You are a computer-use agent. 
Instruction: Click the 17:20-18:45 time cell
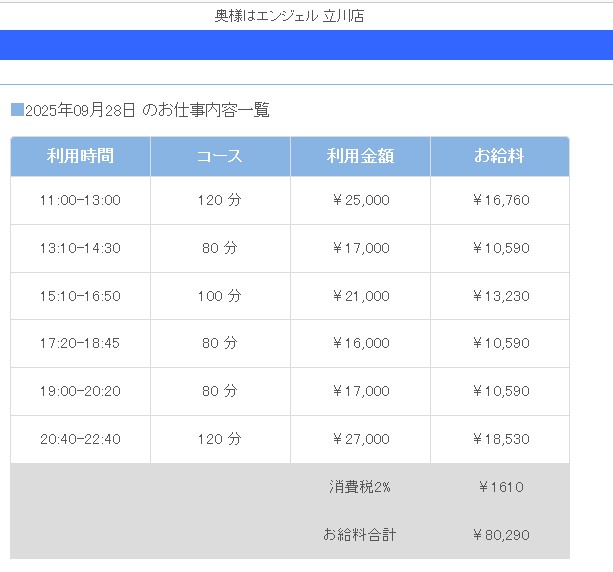(x=80, y=343)
